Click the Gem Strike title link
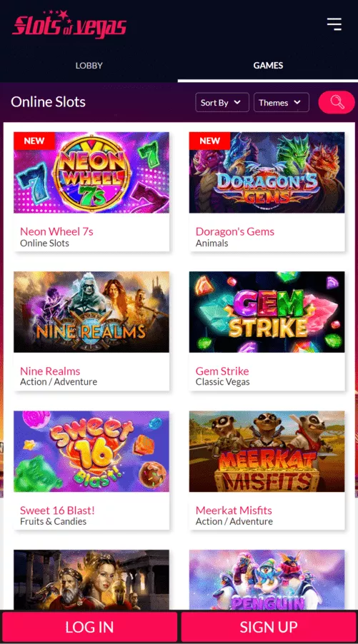358x644 pixels. 222,371
